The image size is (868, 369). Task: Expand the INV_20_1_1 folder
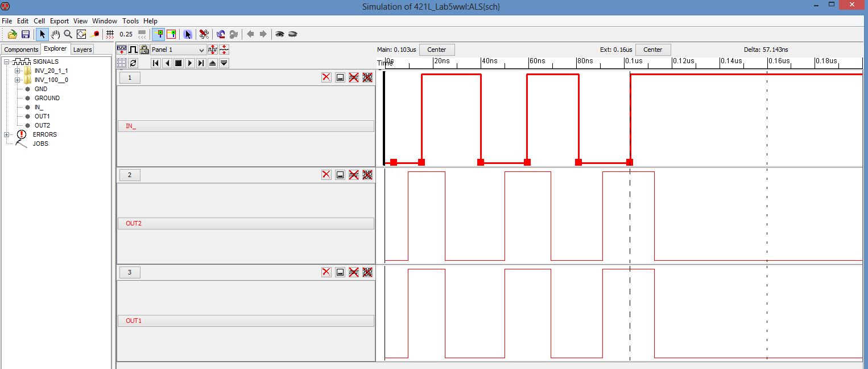click(x=17, y=71)
